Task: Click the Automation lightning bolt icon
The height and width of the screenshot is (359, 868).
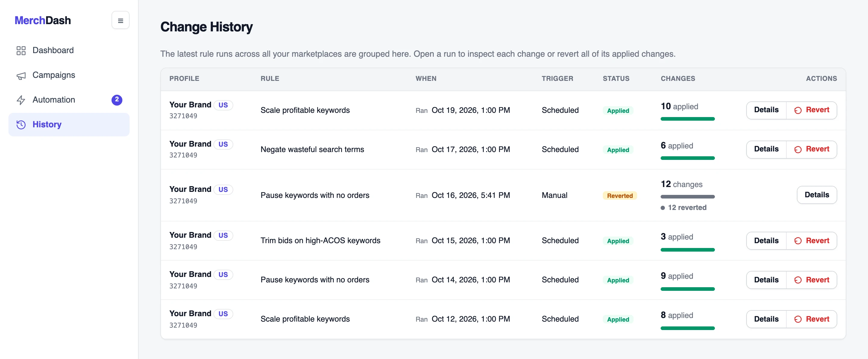Action: click(21, 100)
